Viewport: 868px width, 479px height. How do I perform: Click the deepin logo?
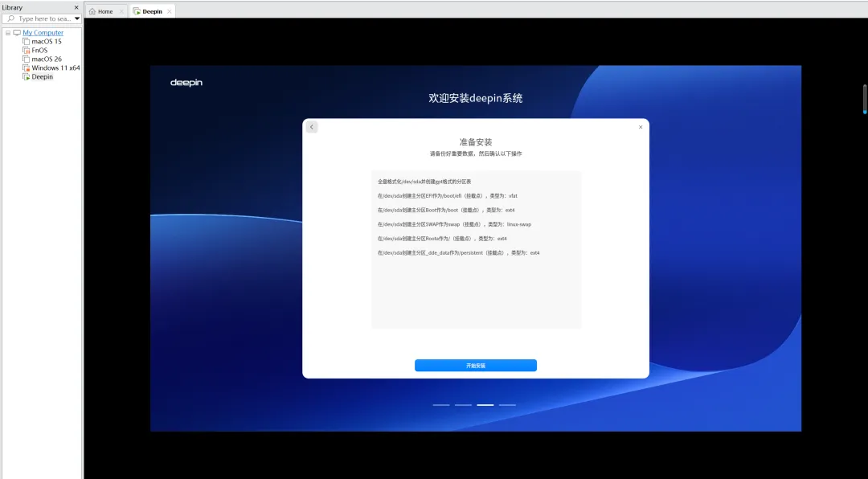pyautogui.click(x=186, y=83)
